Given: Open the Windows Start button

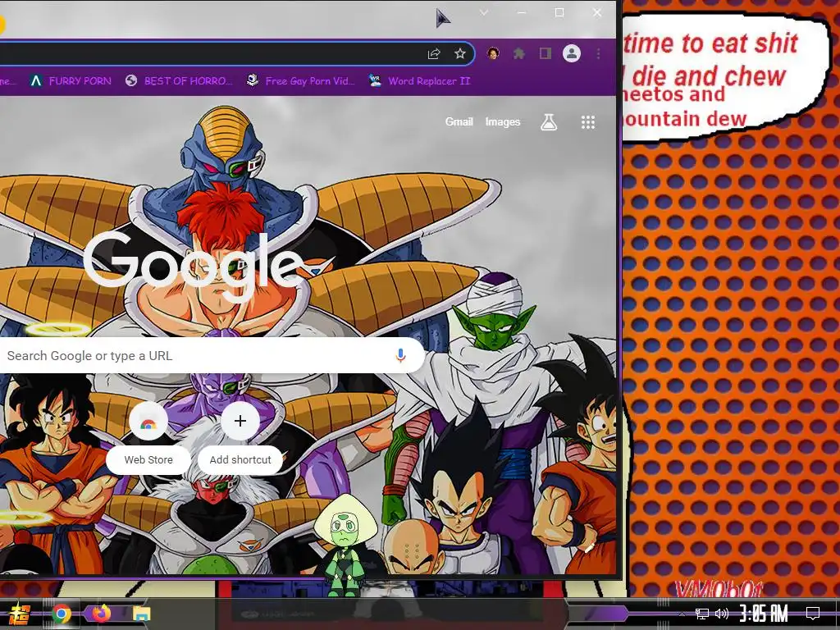Looking at the screenshot, I should pos(20,614).
